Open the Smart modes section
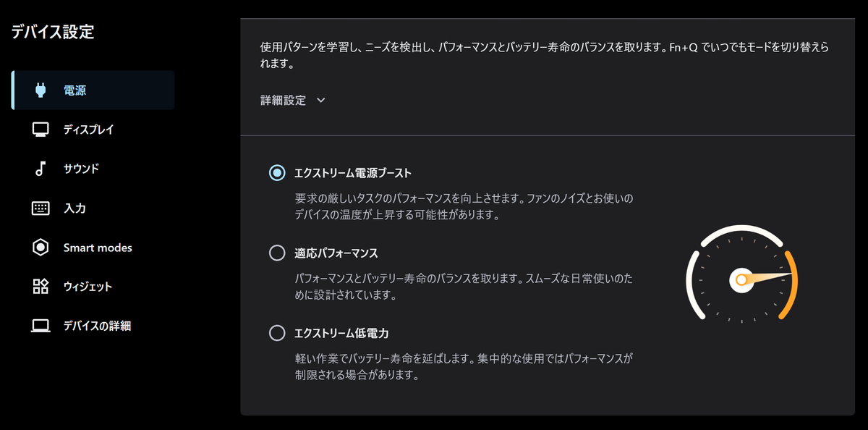The height and width of the screenshot is (430, 868). [98, 248]
